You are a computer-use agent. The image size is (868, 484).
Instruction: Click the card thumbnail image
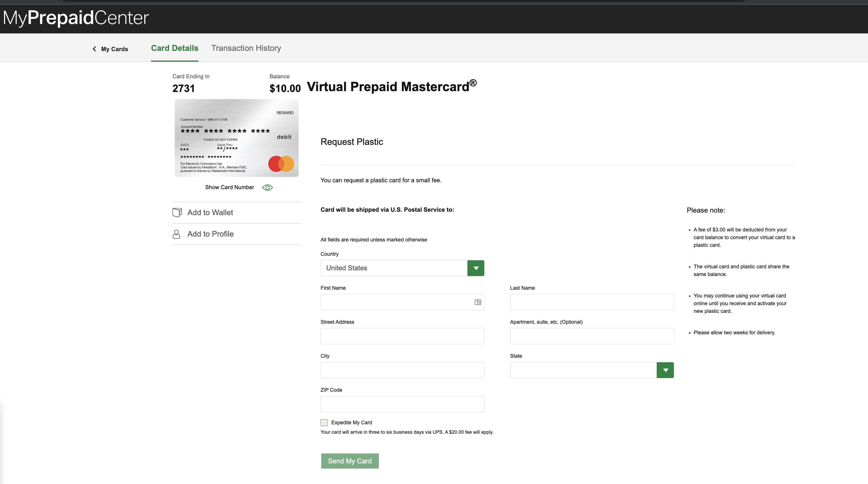pos(236,138)
